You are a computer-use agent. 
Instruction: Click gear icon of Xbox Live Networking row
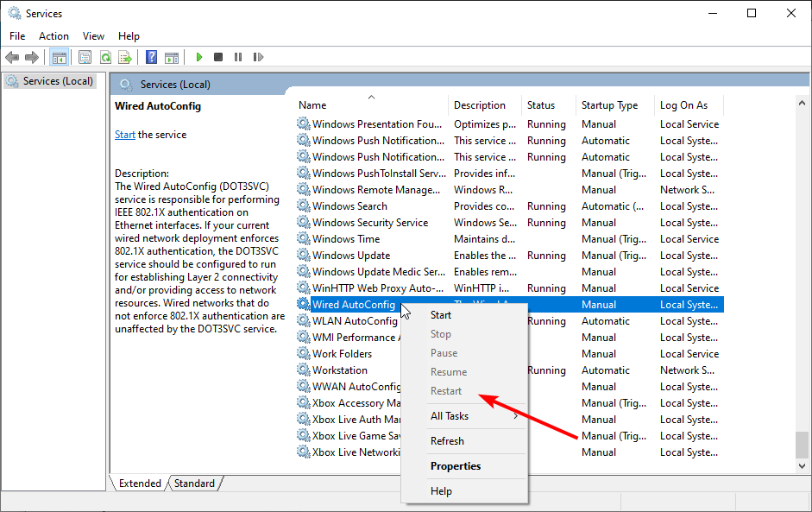(303, 452)
